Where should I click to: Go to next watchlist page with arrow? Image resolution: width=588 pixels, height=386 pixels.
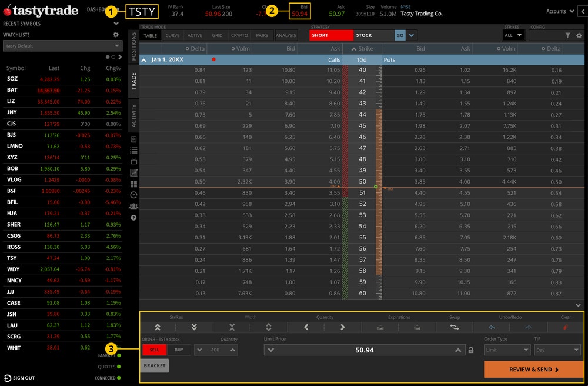coord(120,57)
